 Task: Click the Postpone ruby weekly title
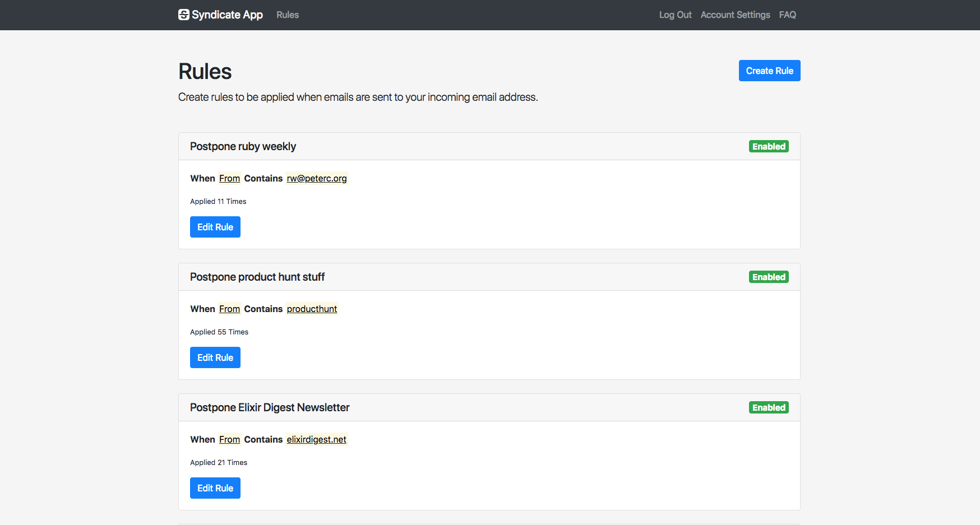coord(243,146)
